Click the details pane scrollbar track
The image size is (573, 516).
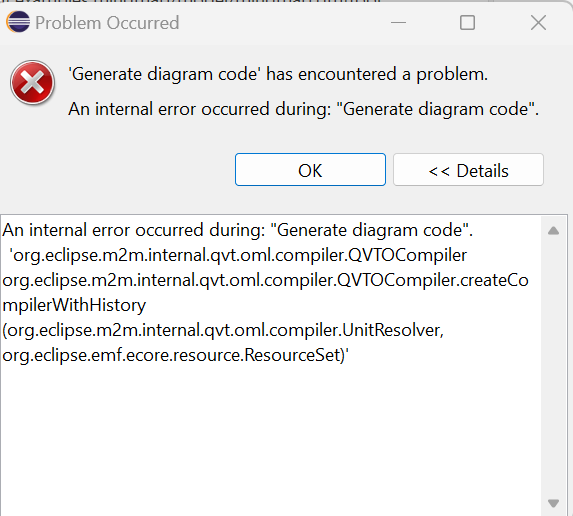[x=554, y=367]
